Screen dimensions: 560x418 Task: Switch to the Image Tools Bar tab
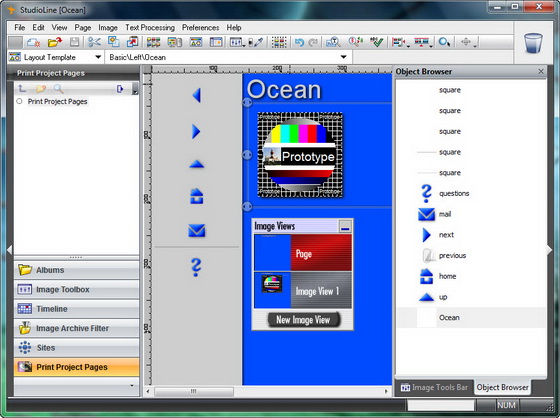click(434, 387)
